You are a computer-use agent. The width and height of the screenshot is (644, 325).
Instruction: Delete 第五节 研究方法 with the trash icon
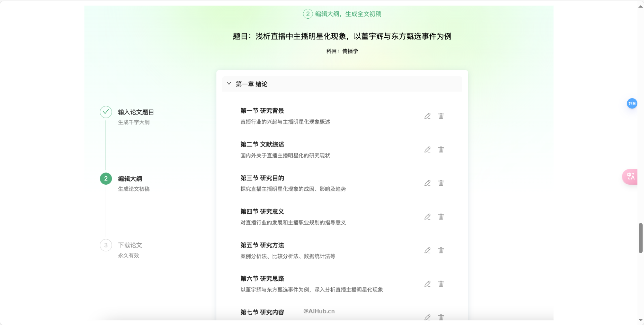pos(441,250)
